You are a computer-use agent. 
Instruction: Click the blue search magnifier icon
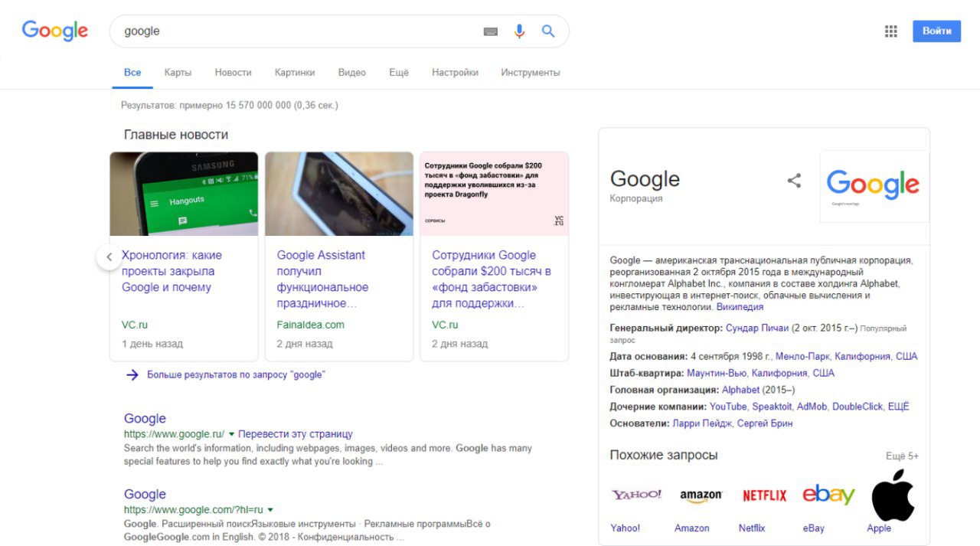548,31
